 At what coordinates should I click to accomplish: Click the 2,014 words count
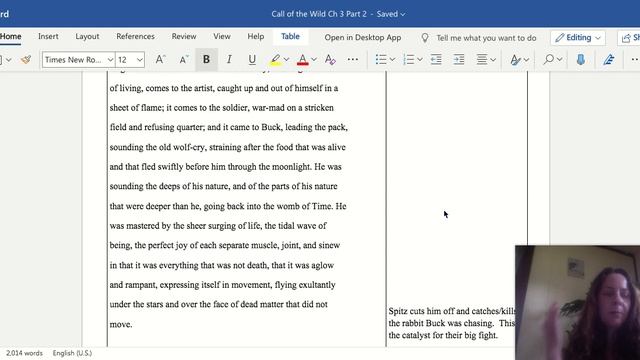pos(24,353)
